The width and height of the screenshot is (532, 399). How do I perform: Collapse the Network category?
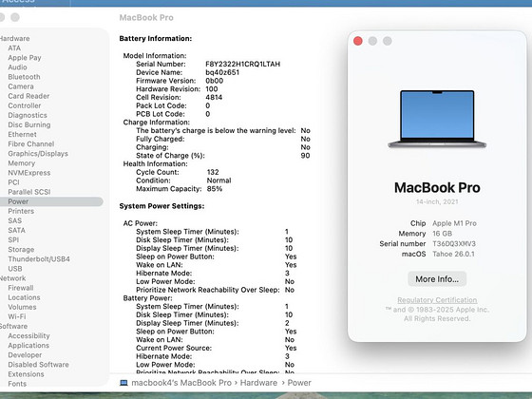pos(13,278)
